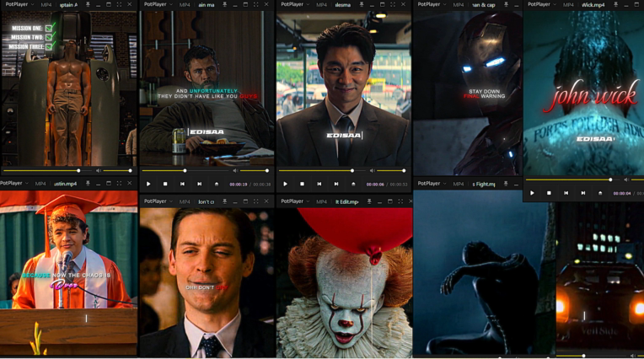Skip to next file in 'ain ma' window
This screenshot has width=644, height=359.
pos(199,184)
